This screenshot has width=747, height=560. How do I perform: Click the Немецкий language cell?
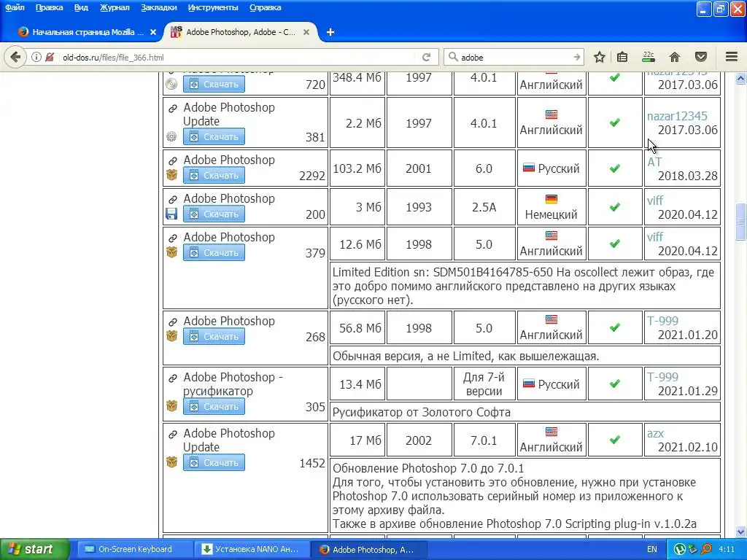[x=551, y=207]
